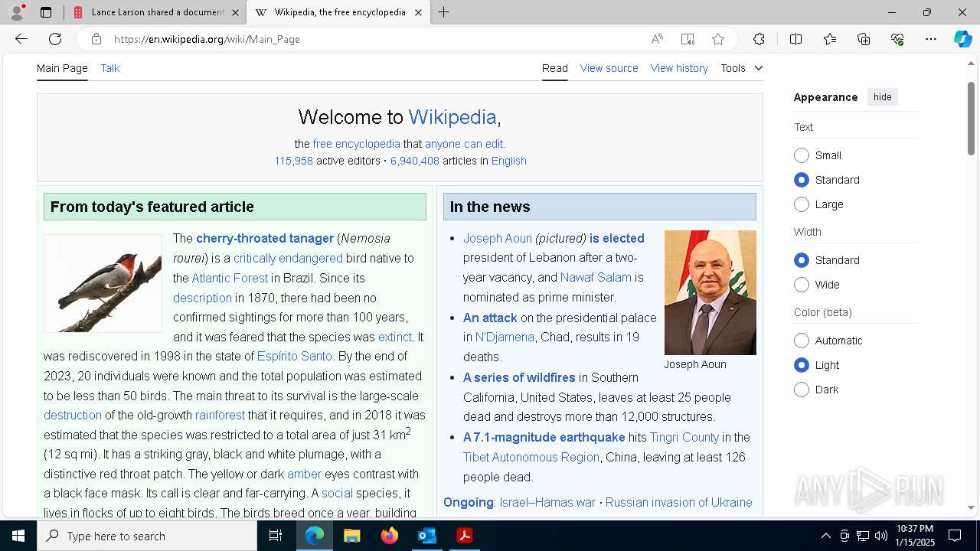Viewport: 980px width, 551px height.
Task: Open Edge Settings and more menu
Action: [x=931, y=39]
